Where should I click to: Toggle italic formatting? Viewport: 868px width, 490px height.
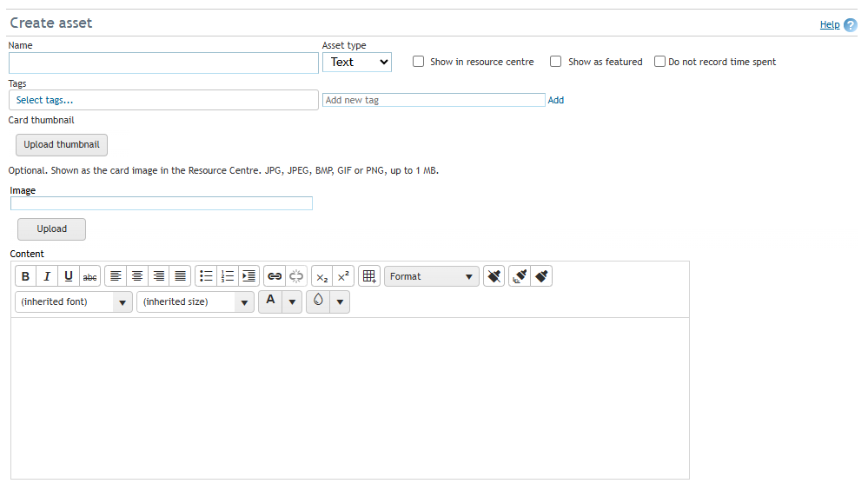pos(47,276)
